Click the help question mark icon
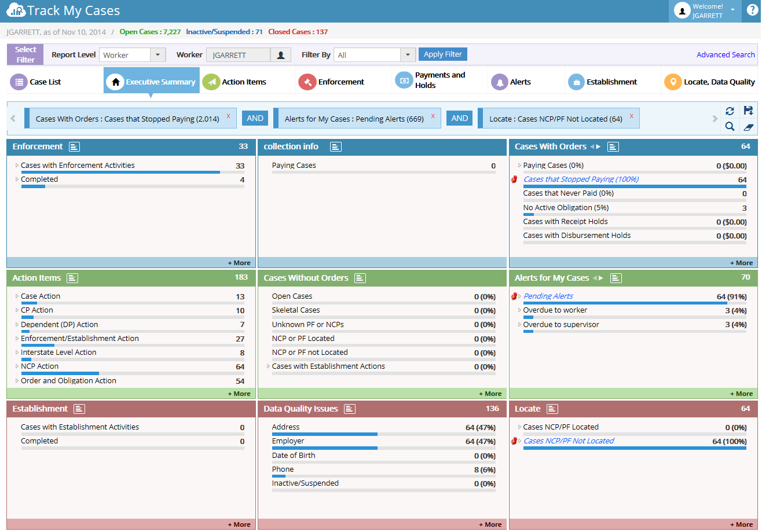This screenshot has height=532, width=762. (x=752, y=10)
